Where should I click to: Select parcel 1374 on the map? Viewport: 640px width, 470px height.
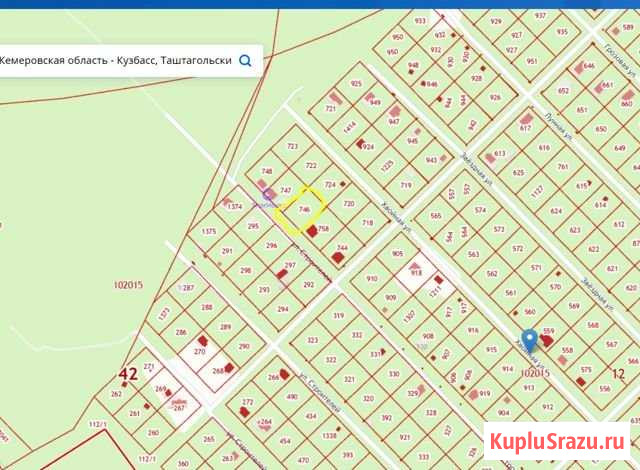pyautogui.click(x=235, y=207)
